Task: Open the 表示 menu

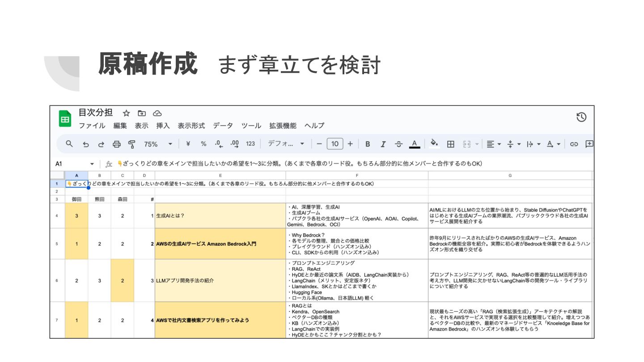Action: [141, 126]
